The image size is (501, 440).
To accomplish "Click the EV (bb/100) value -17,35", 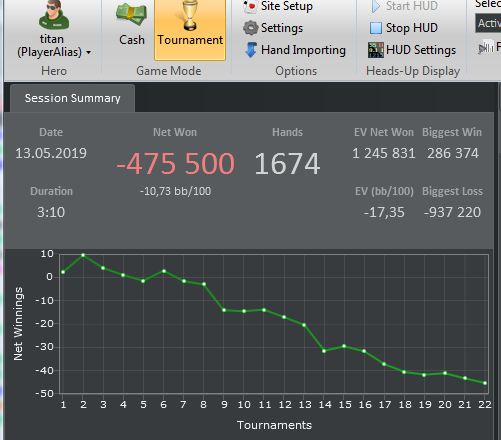I will [x=384, y=212].
